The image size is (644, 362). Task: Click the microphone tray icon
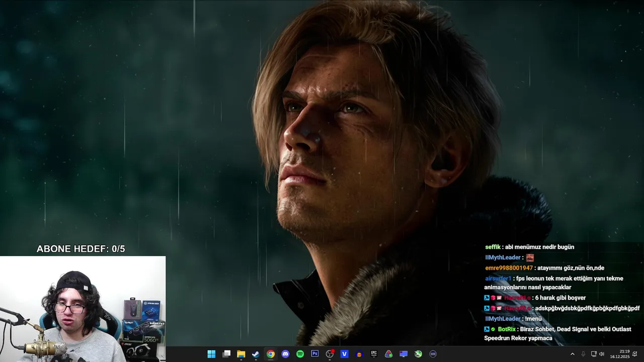click(583, 354)
